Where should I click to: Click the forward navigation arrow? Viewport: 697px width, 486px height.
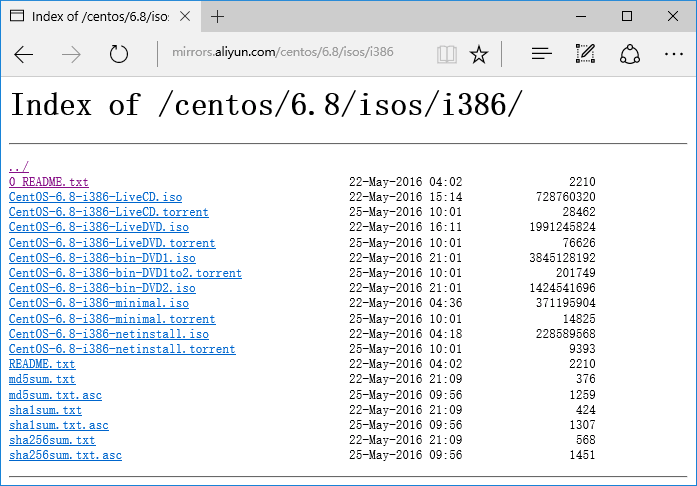71,55
